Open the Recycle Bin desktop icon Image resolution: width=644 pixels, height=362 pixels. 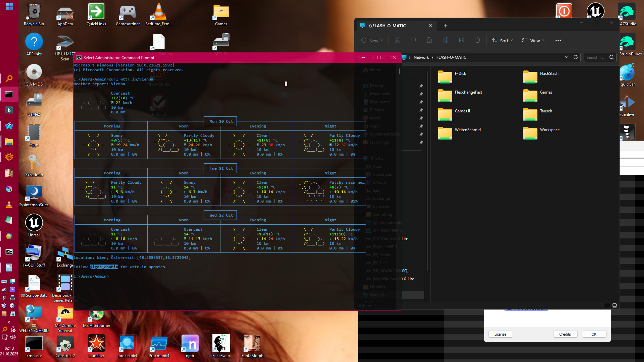point(34,14)
